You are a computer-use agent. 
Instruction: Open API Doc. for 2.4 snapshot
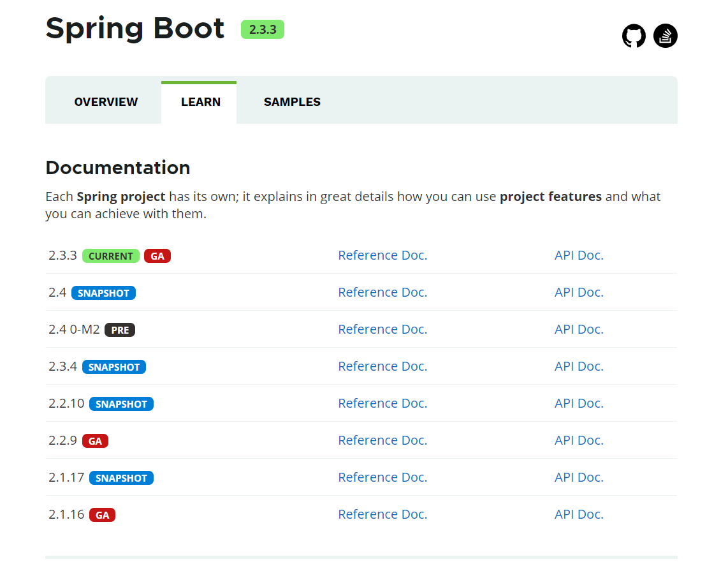click(x=579, y=292)
